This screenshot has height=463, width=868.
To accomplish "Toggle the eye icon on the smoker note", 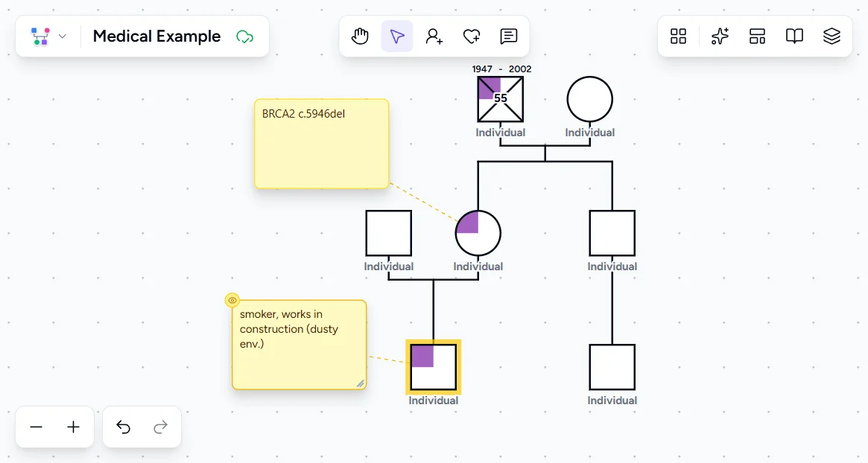I will pos(232,301).
